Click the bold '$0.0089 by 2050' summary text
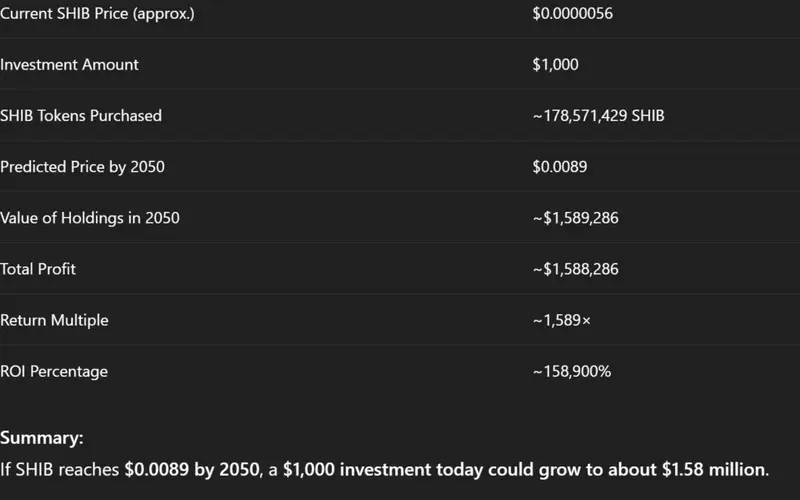Viewport: 800px width, 500px height. pos(185,469)
